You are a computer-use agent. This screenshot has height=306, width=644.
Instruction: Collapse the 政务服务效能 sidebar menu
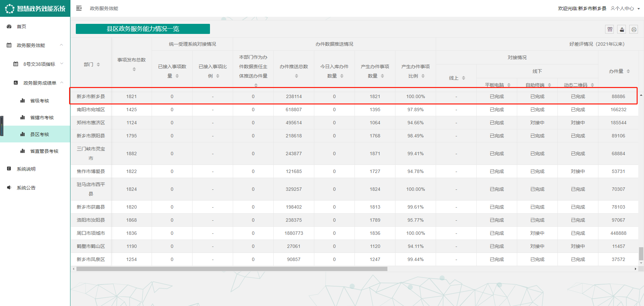click(x=61, y=45)
